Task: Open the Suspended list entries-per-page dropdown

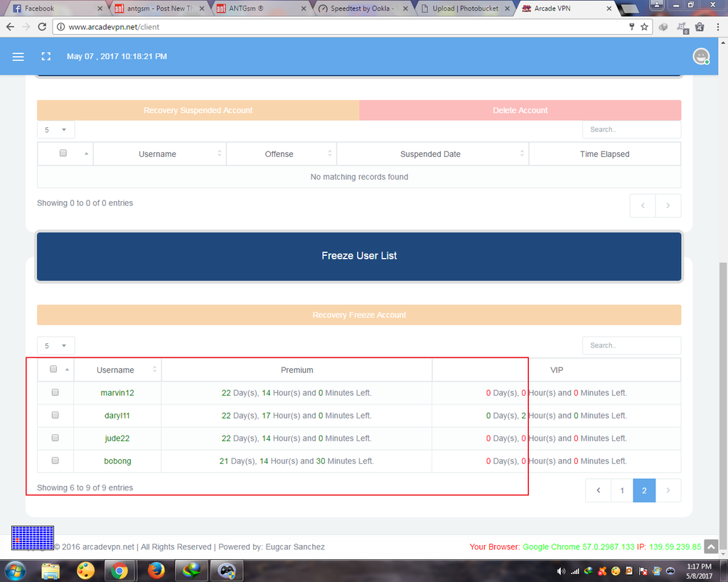Action: coord(55,130)
